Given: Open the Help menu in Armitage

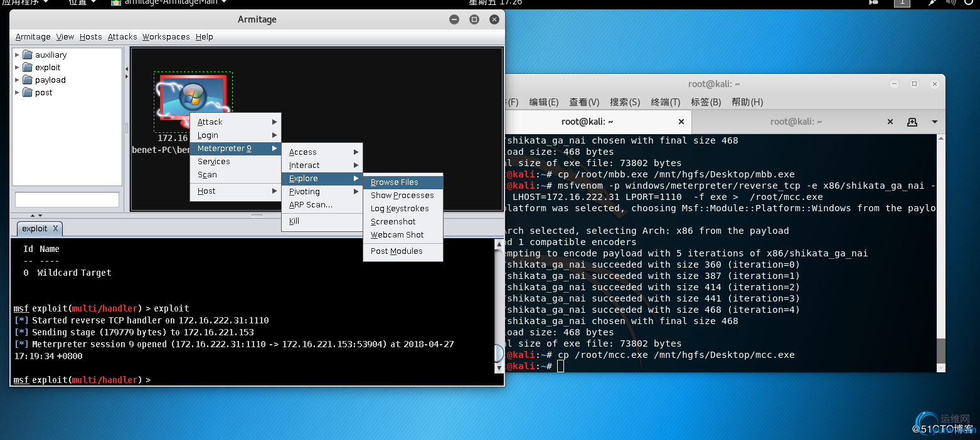Looking at the screenshot, I should point(204,36).
